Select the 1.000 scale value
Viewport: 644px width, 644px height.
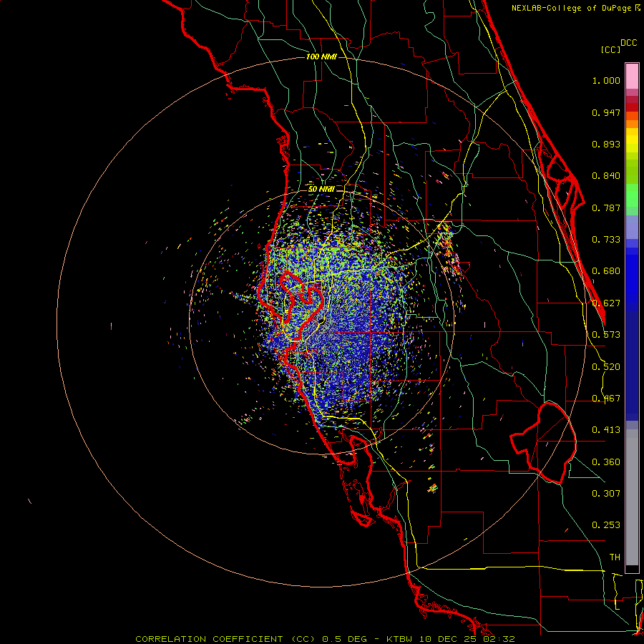(606, 80)
